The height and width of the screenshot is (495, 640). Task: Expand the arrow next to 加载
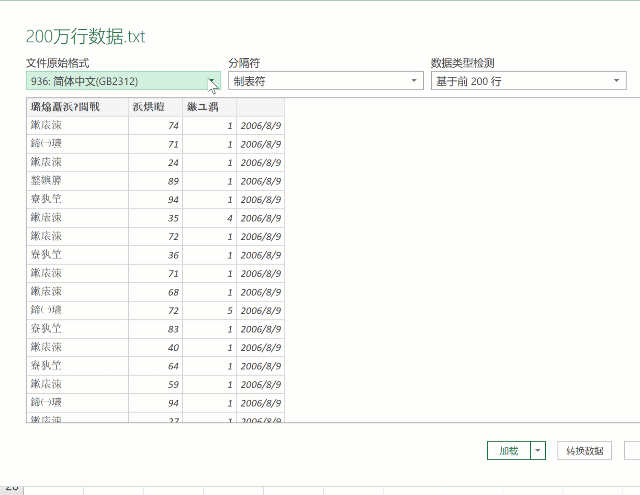tap(538, 451)
